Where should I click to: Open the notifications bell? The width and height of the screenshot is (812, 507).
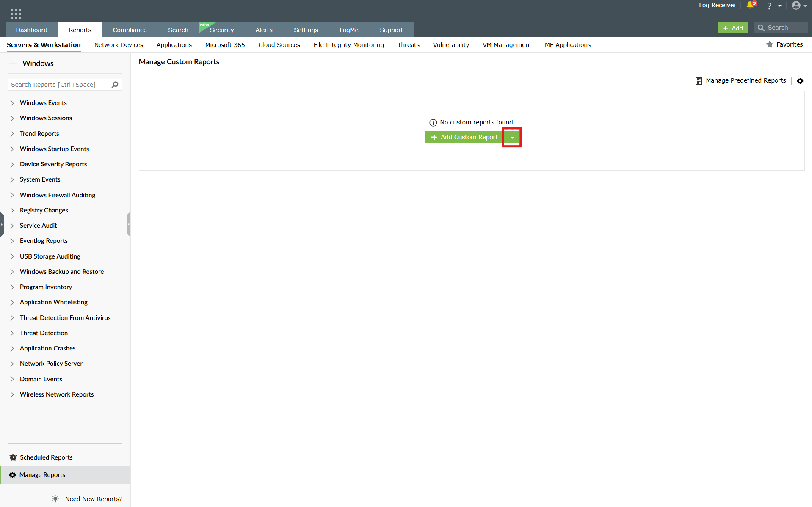(750, 6)
